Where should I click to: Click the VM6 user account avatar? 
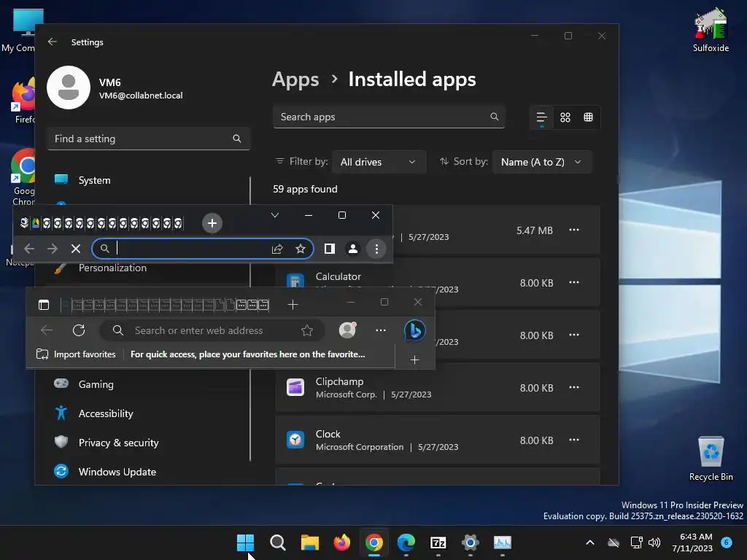69,87
